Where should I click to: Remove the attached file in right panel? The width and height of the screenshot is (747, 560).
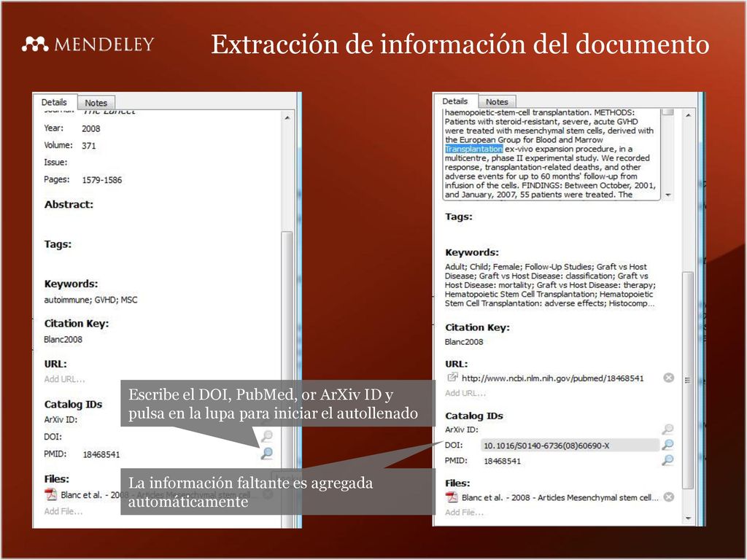tap(669, 497)
